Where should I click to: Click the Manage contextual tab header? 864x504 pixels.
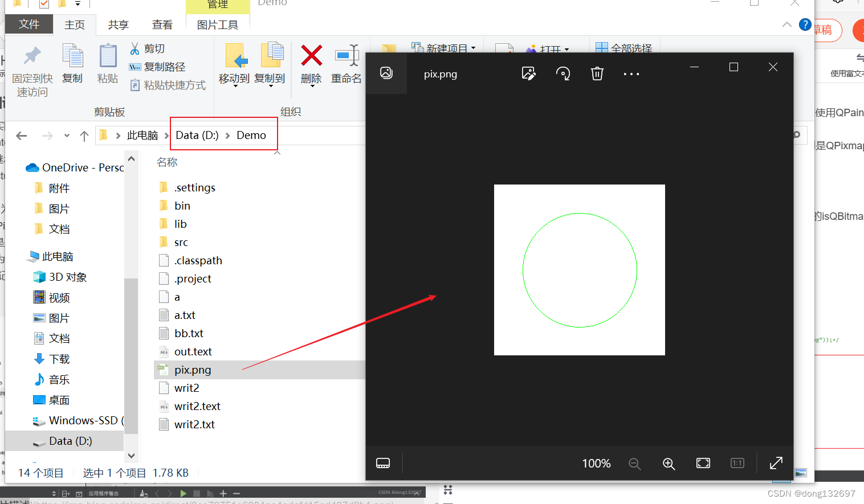[x=218, y=5]
